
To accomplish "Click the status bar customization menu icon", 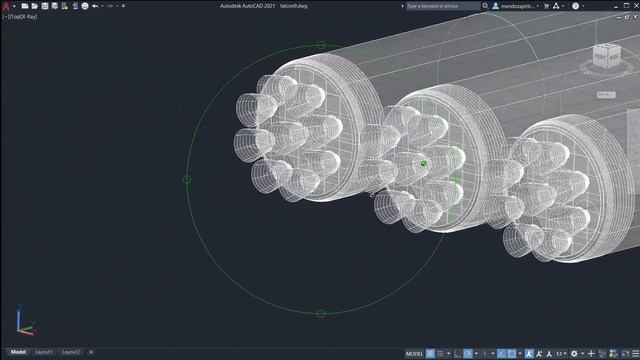I will coord(635,353).
